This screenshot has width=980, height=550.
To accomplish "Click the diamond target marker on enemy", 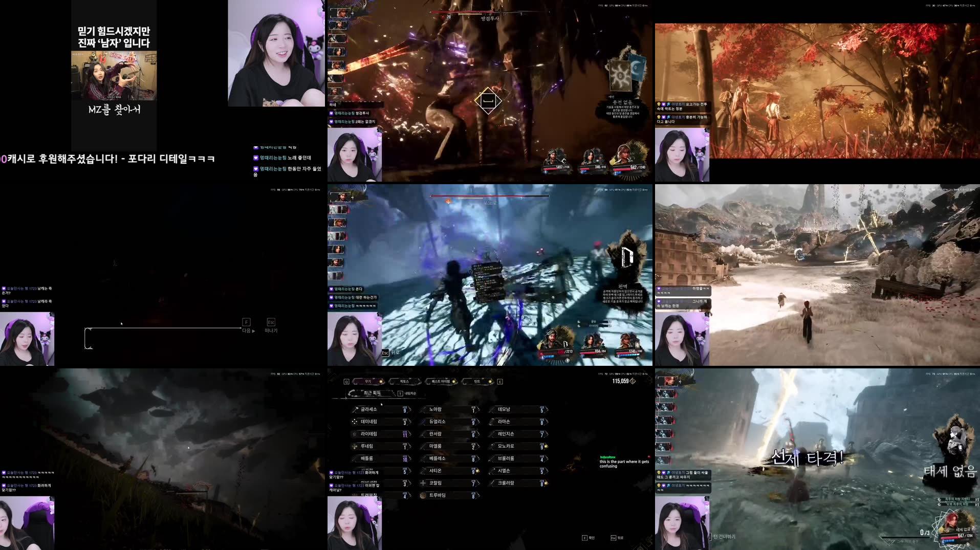I will coord(488,101).
